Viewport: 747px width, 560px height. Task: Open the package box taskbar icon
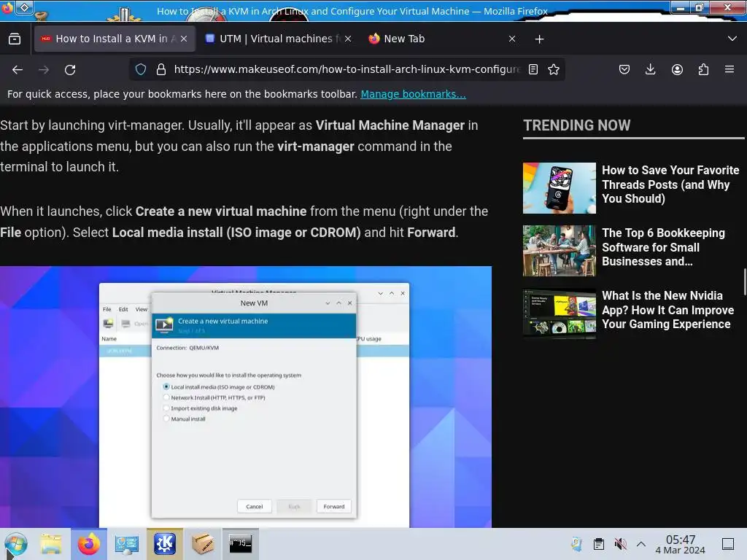[203, 544]
